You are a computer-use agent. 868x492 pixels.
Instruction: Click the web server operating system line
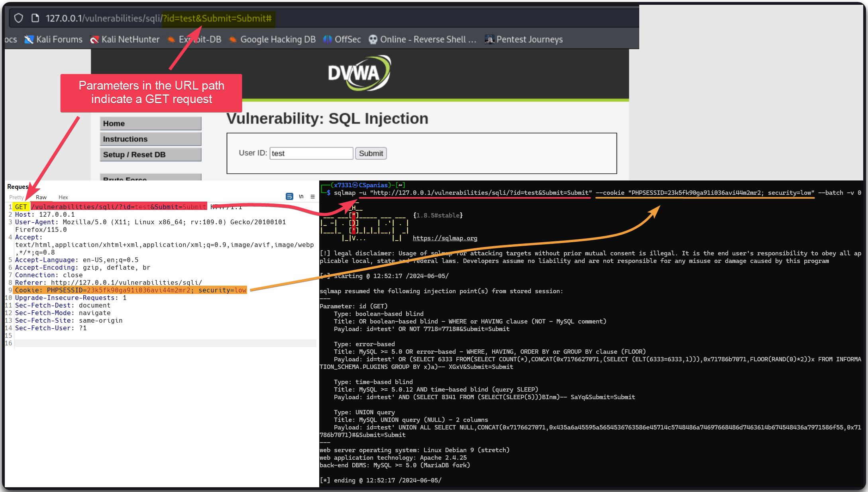point(414,450)
